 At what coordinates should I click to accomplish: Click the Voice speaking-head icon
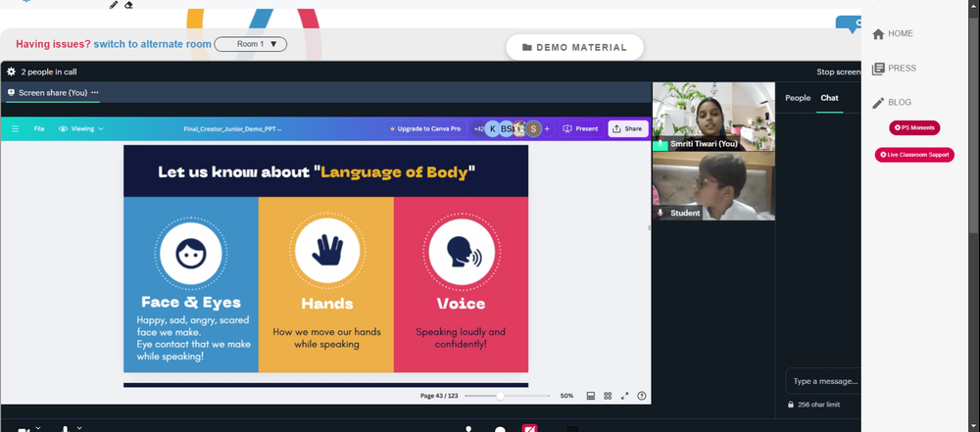click(462, 253)
